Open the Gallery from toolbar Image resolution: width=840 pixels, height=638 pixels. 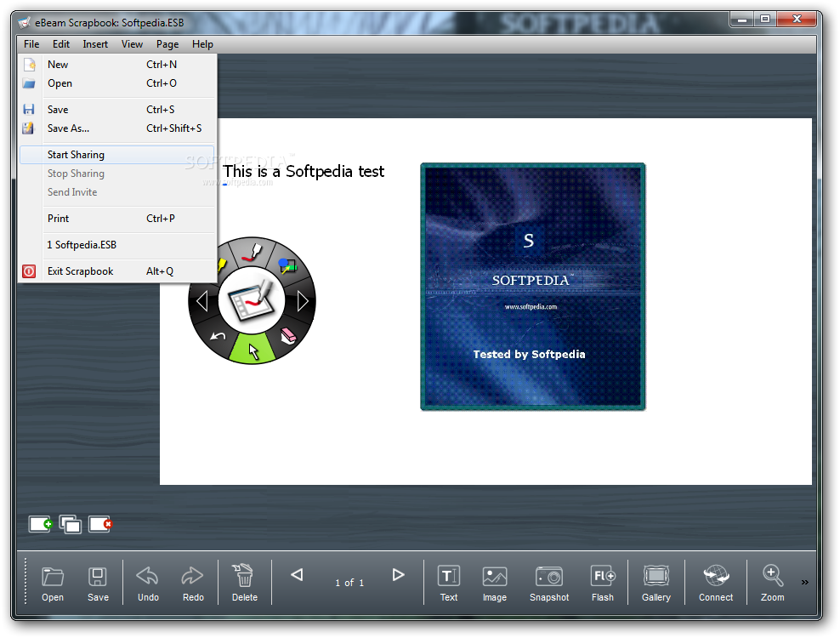point(656,584)
